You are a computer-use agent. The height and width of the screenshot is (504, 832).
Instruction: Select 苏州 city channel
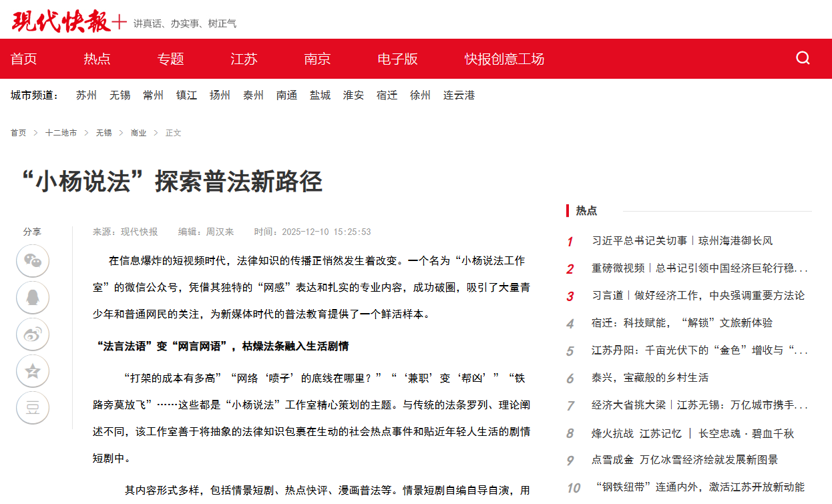[x=86, y=95]
